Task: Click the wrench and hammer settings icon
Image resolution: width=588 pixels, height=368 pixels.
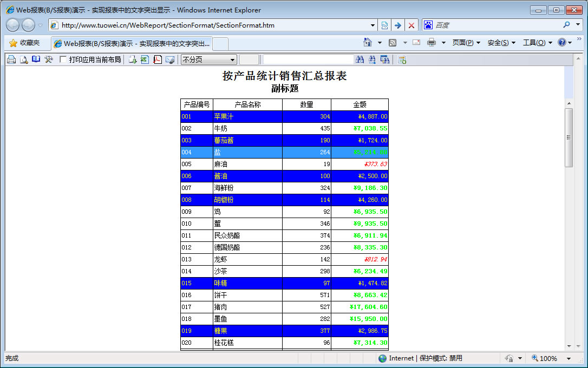Action: tap(49, 60)
